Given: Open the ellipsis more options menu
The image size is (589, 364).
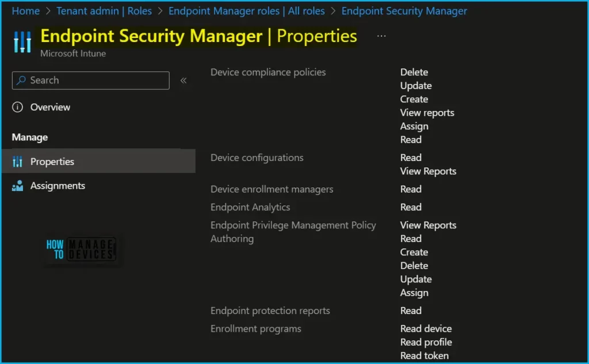Looking at the screenshot, I should coord(381,36).
